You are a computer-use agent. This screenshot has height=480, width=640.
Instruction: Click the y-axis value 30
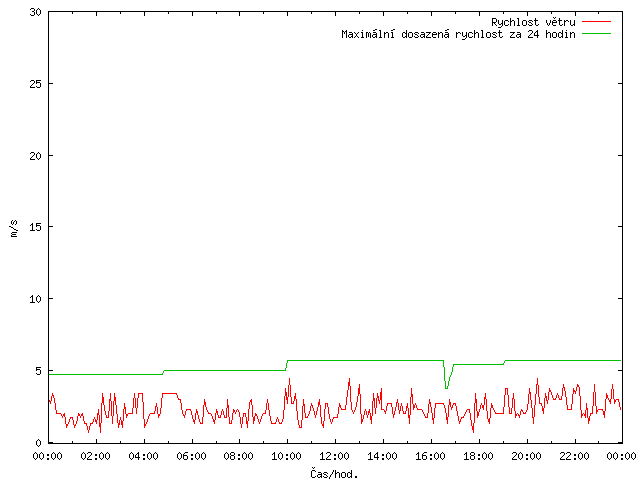[x=36, y=12]
